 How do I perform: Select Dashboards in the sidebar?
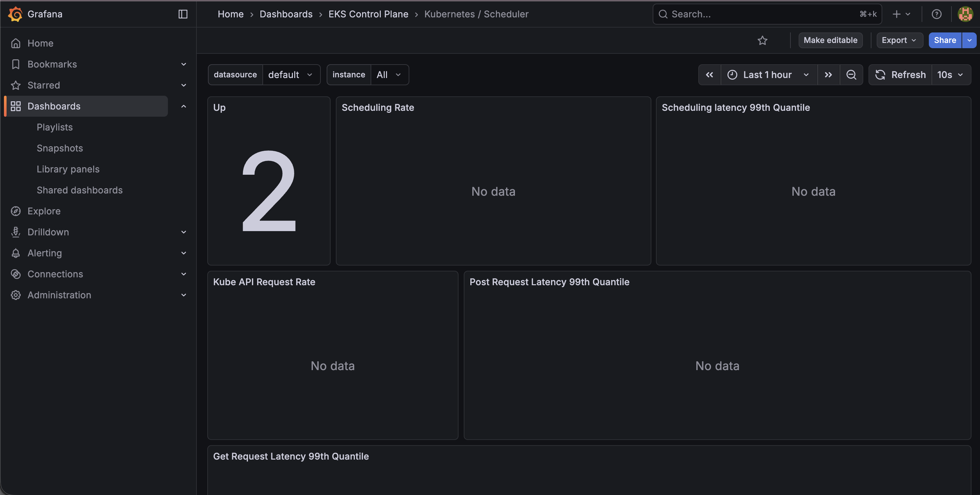(x=86, y=106)
